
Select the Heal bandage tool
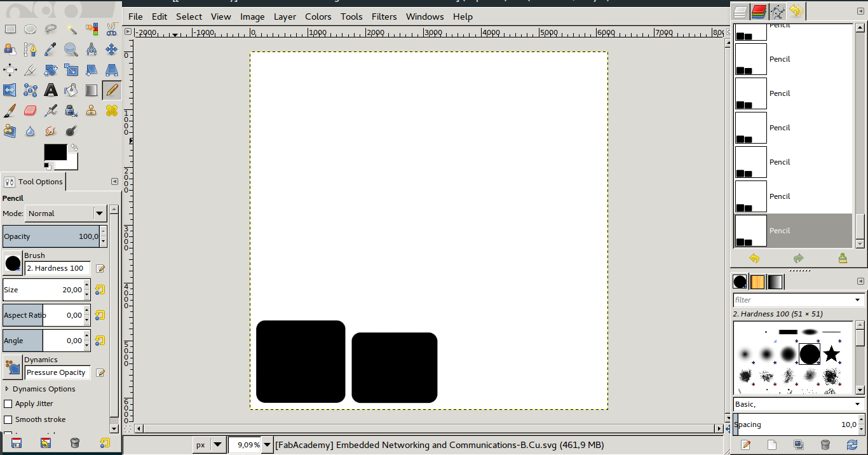point(112,111)
